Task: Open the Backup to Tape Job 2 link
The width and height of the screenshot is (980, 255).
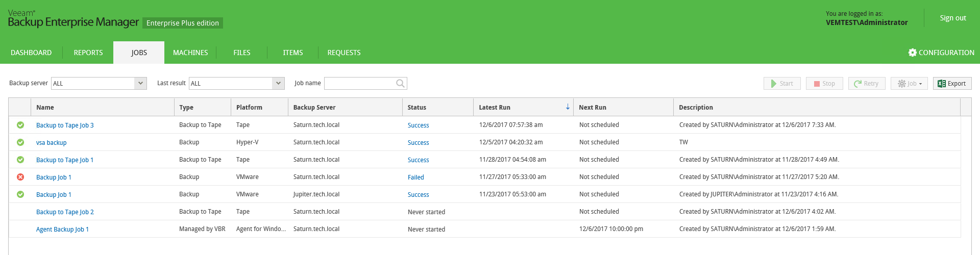Action: pos(65,212)
